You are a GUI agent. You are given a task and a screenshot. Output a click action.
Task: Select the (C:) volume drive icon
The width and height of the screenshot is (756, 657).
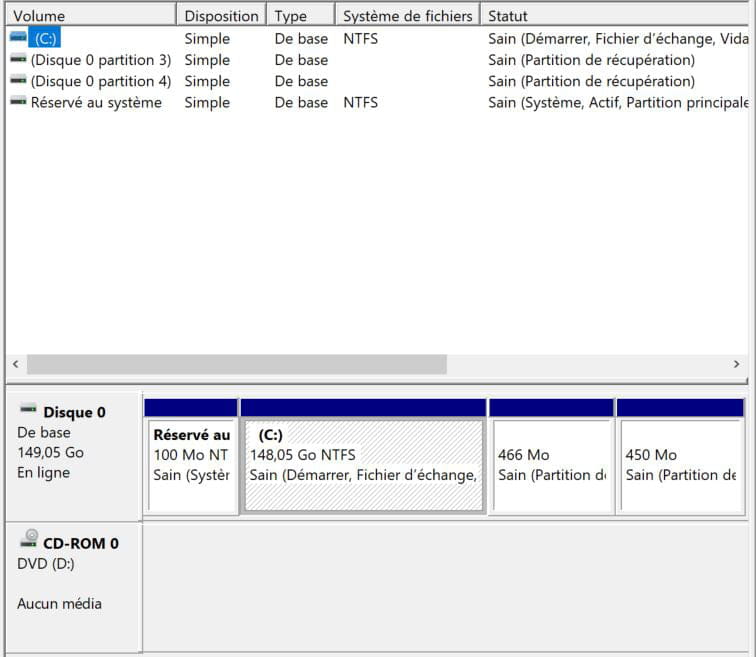point(18,37)
